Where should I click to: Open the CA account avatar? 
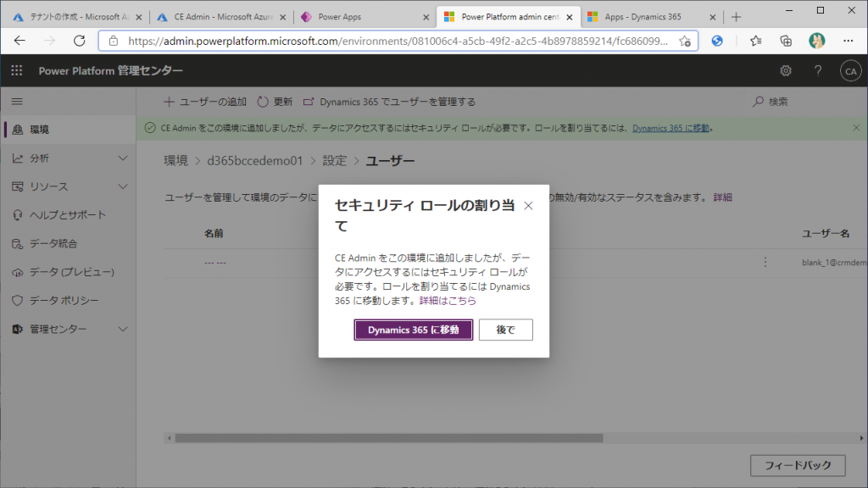850,71
